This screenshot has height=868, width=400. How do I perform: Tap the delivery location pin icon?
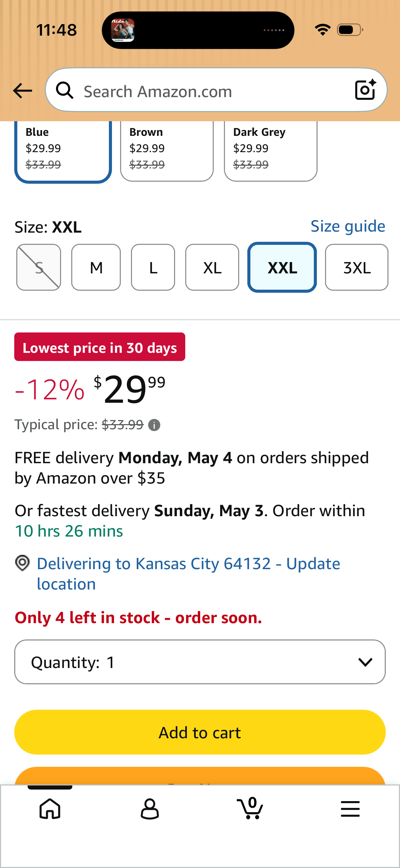(x=22, y=563)
